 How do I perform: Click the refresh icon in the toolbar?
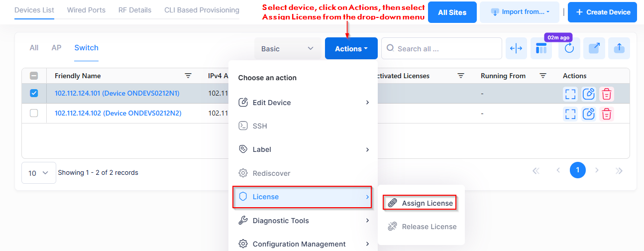click(x=569, y=49)
